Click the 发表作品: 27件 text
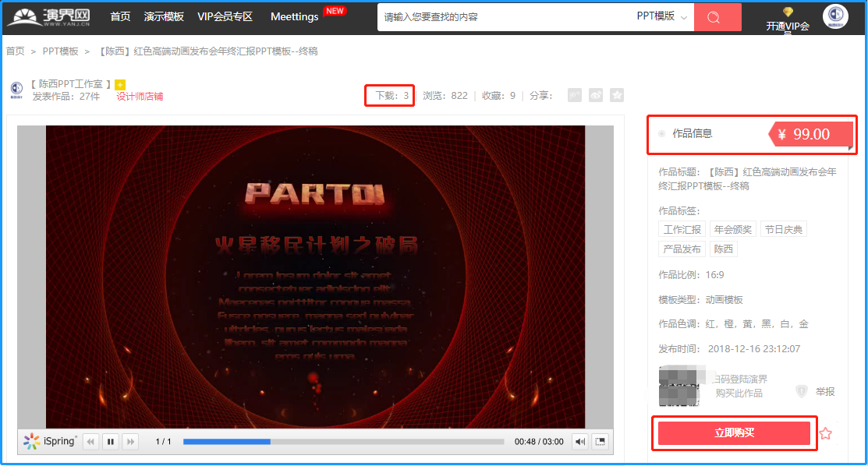 [x=66, y=97]
